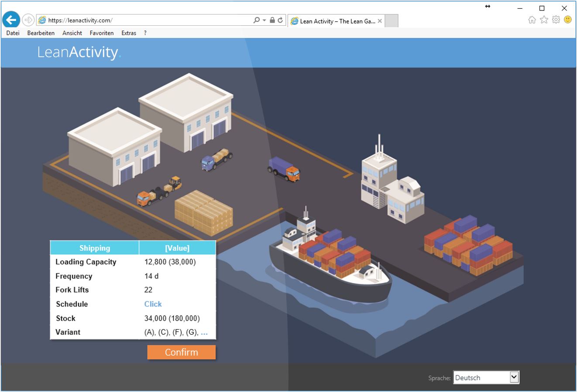The image size is (577, 392).
Task: Open a new empty tab
Action: point(392,21)
